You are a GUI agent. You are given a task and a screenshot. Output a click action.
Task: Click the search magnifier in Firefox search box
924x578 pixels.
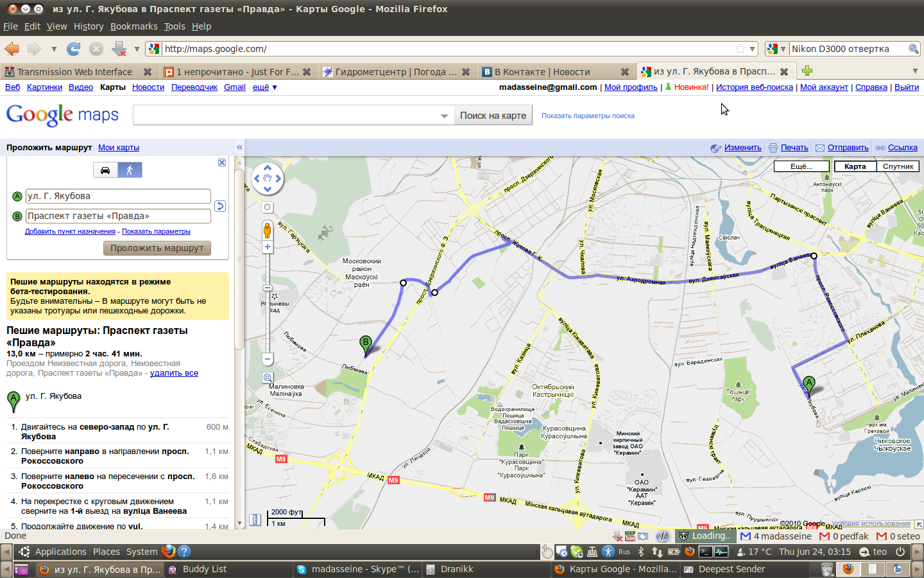click(x=913, y=49)
